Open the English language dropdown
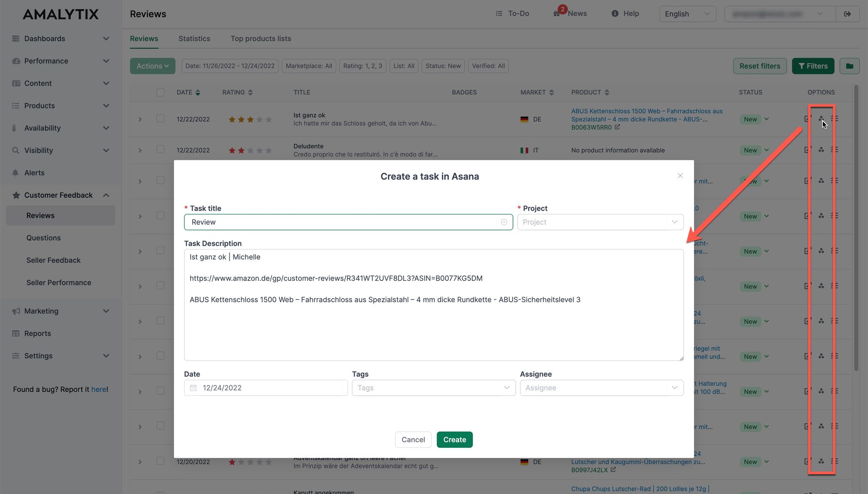 coord(687,14)
